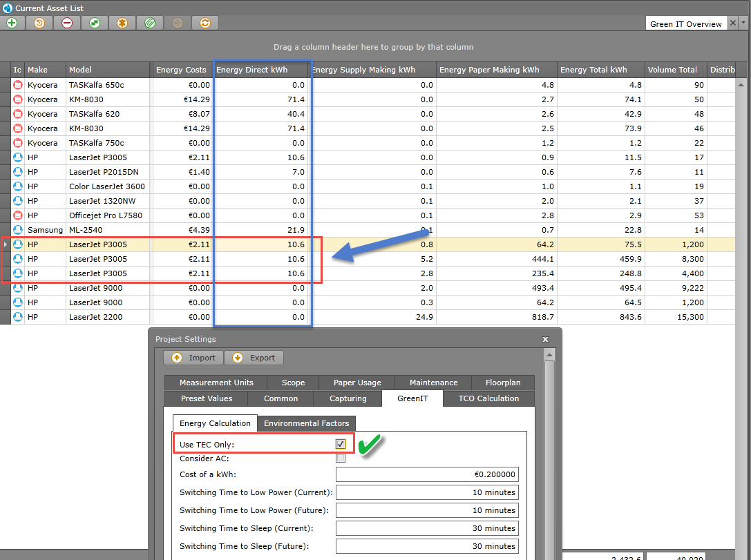Click the green paperclip attachment icon

[x=150, y=23]
